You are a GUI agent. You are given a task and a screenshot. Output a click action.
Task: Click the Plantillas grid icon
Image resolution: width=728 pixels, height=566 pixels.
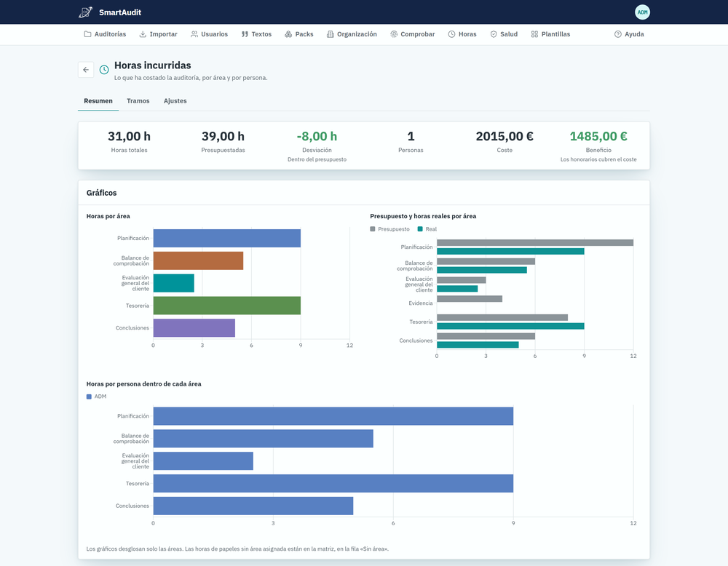tap(534, 34)
